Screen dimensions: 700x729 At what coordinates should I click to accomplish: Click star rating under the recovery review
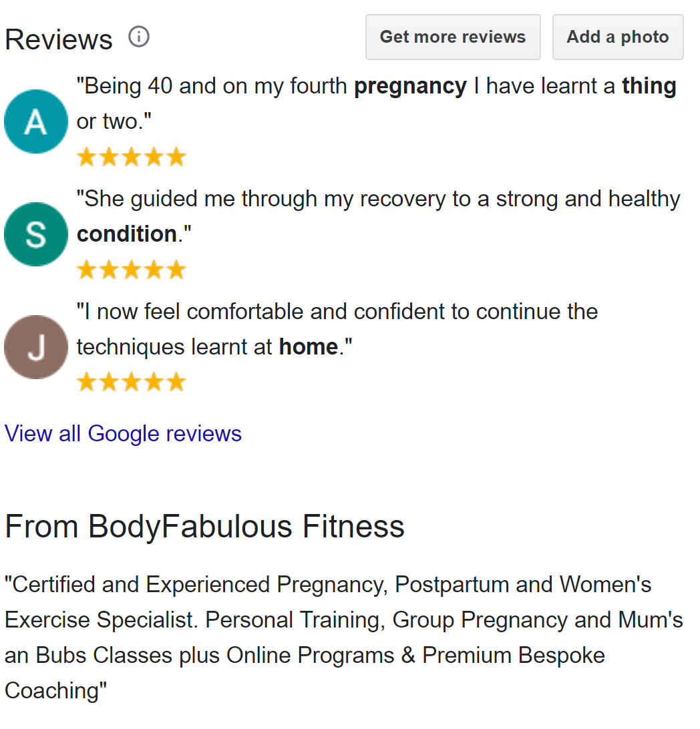point(131,270)
